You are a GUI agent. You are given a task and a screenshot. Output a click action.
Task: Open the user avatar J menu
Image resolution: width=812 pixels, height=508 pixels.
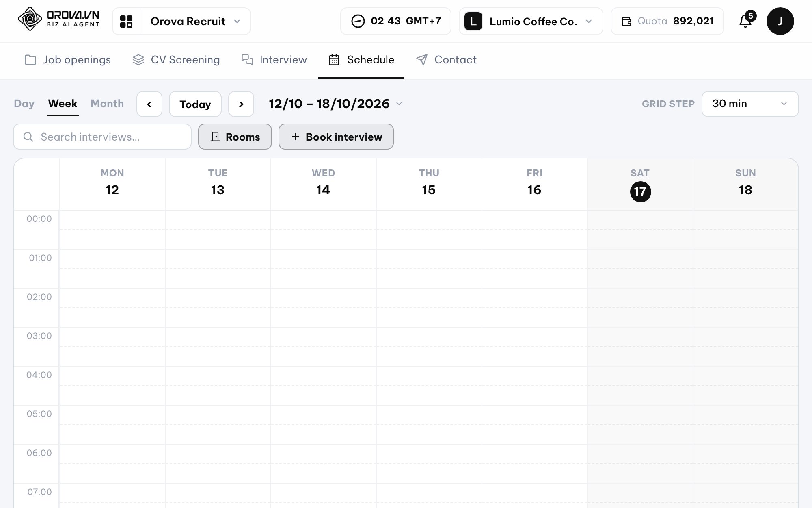[780, 21]
